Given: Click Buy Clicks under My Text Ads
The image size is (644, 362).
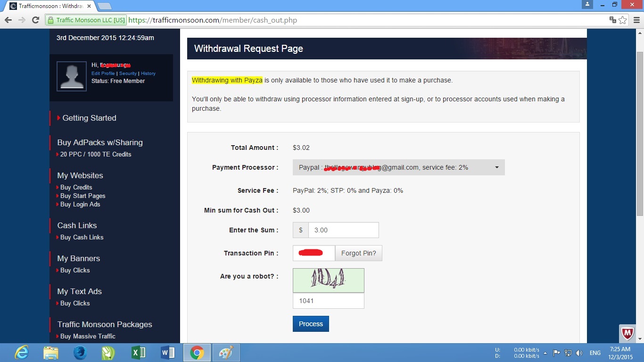Looking at the screenshot, I should [75, 303].
